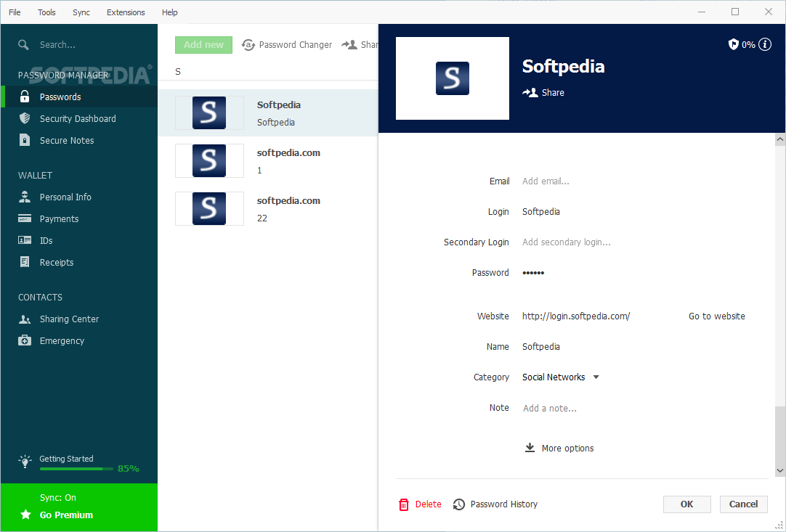Click the 0% security score value
Screen dimensions: 786x532
point(748,44)
